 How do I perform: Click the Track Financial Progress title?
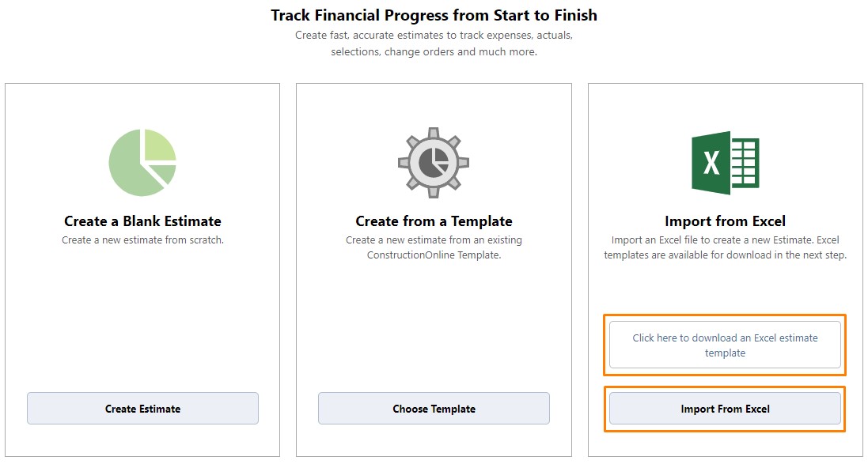[x=434, y=16]
